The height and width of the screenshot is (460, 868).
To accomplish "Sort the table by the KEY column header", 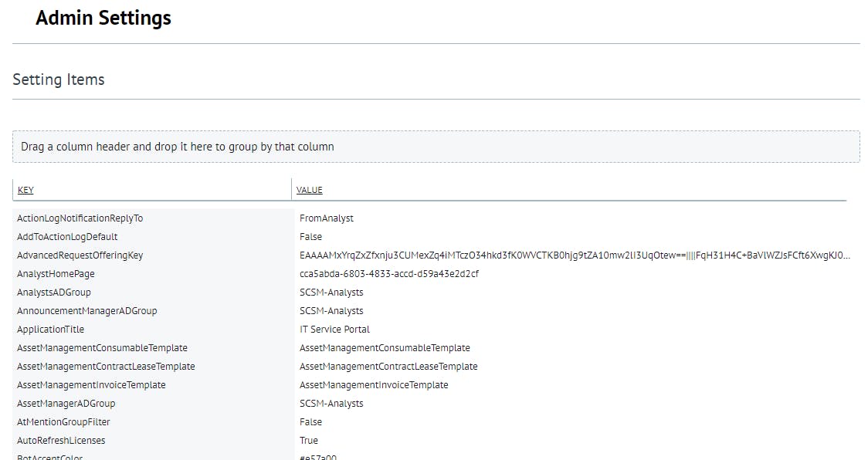I will pyautogui.click(x=25, y=190).
